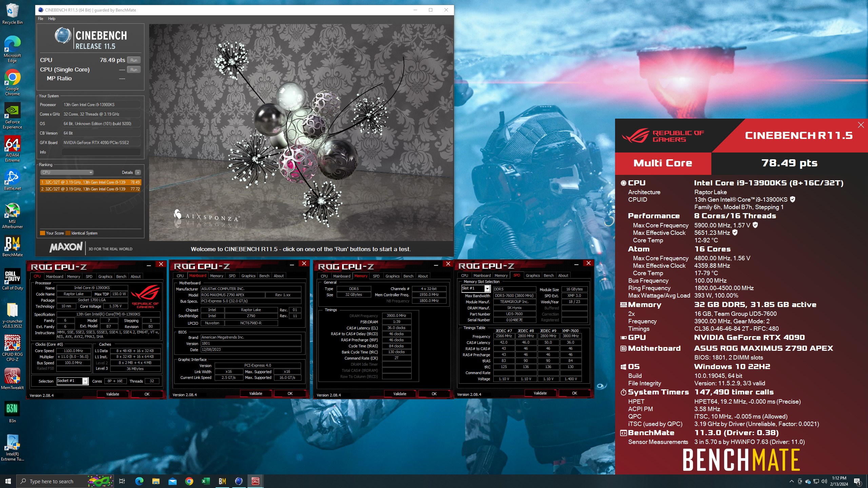Launch Intel Extreme Tuning Utility icon
The width and height of the screenshot is (868, 488).
click(12, 448)
